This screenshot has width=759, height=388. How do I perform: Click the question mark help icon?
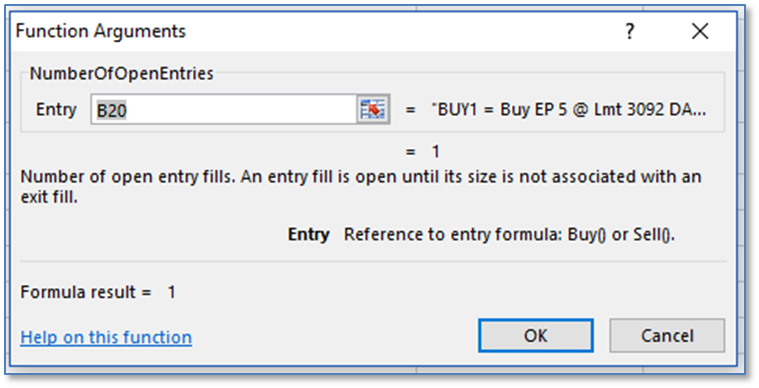(x=629, y=31)
